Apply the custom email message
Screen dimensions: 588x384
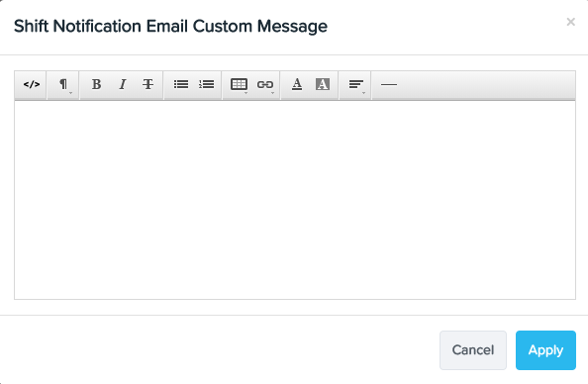[545, 350]
